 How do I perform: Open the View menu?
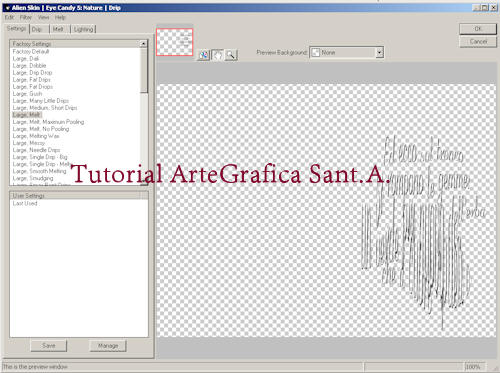43,17
